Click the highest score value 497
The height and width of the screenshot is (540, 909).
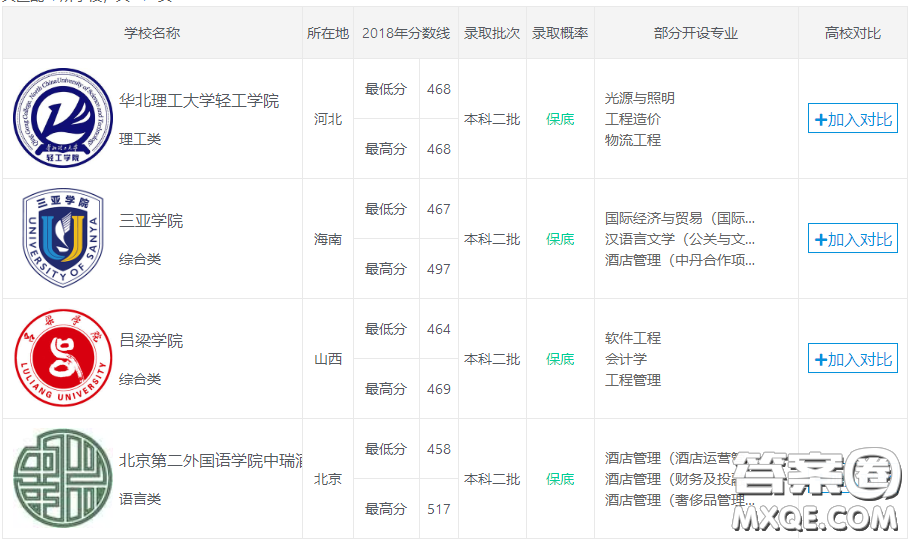(x=439, y=269)
